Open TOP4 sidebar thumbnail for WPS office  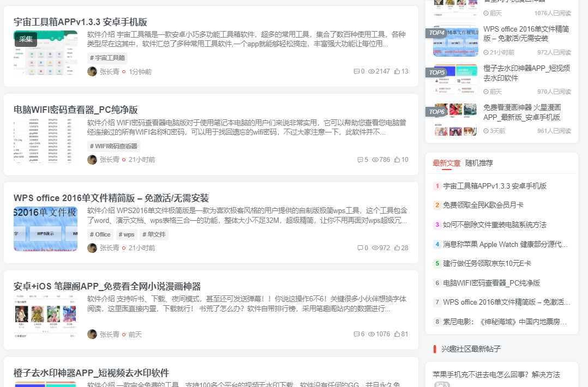tap(455, 41)
